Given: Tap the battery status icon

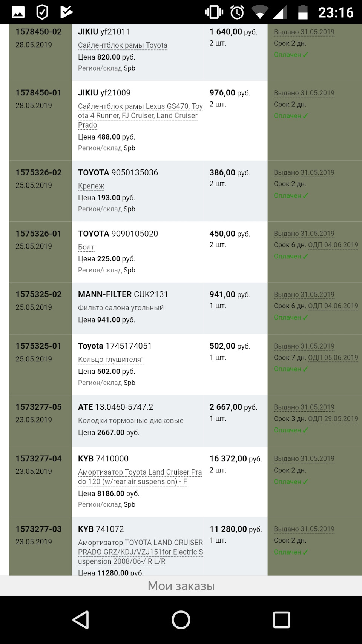Looking at the screenshot, I should [x=303, y=12].
